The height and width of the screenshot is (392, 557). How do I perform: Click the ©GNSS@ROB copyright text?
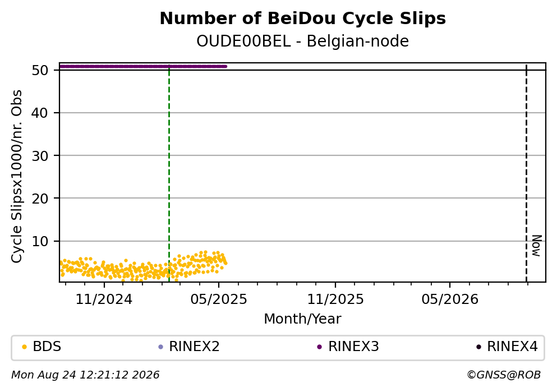(503, 375)
